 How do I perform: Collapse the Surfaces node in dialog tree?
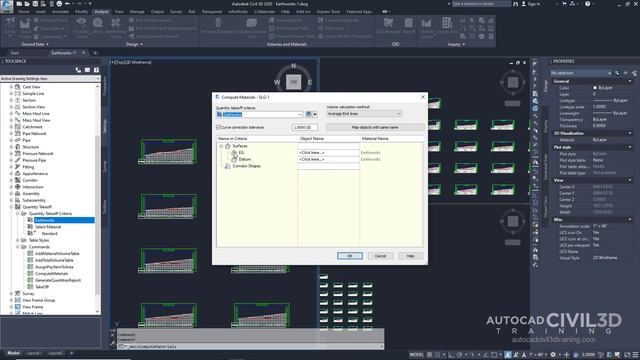221,146
